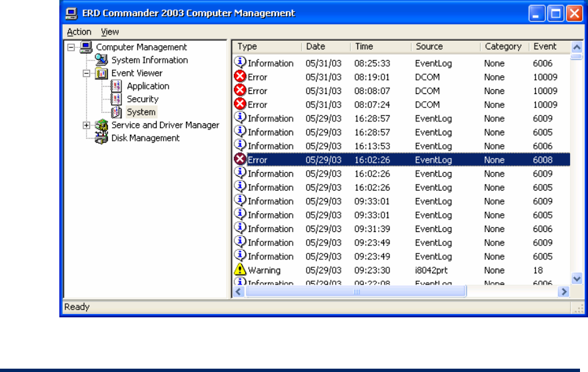The width and height of the screenshot is (588, 372).
Task: Click the horizontal scrollbar thumb
Action: [356, 292]
